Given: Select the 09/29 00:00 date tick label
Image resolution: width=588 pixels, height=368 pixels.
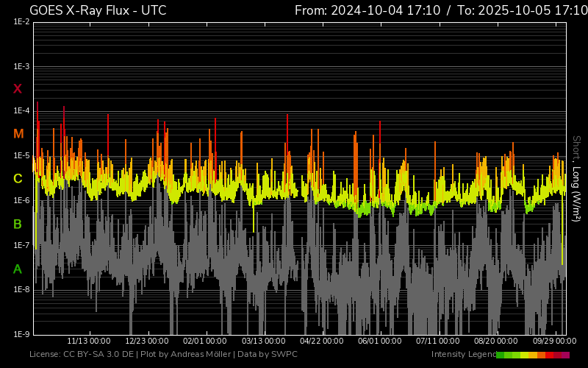Looking at the screenshot, I should click(x=554, y=342).
